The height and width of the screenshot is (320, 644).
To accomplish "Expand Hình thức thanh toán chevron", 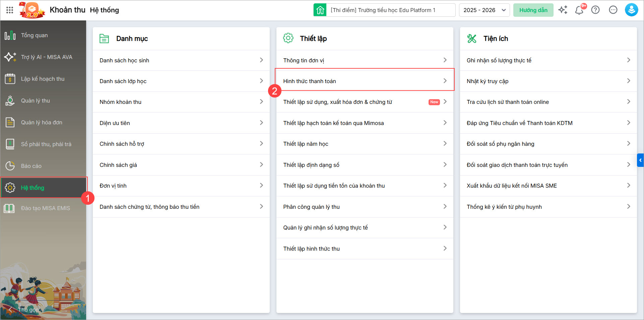I will click(x=445, y=81).
